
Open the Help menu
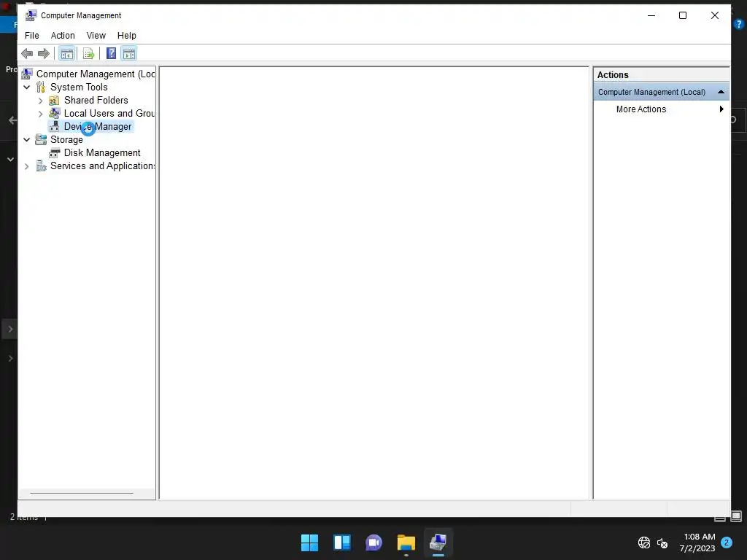(x=127, y=36)
